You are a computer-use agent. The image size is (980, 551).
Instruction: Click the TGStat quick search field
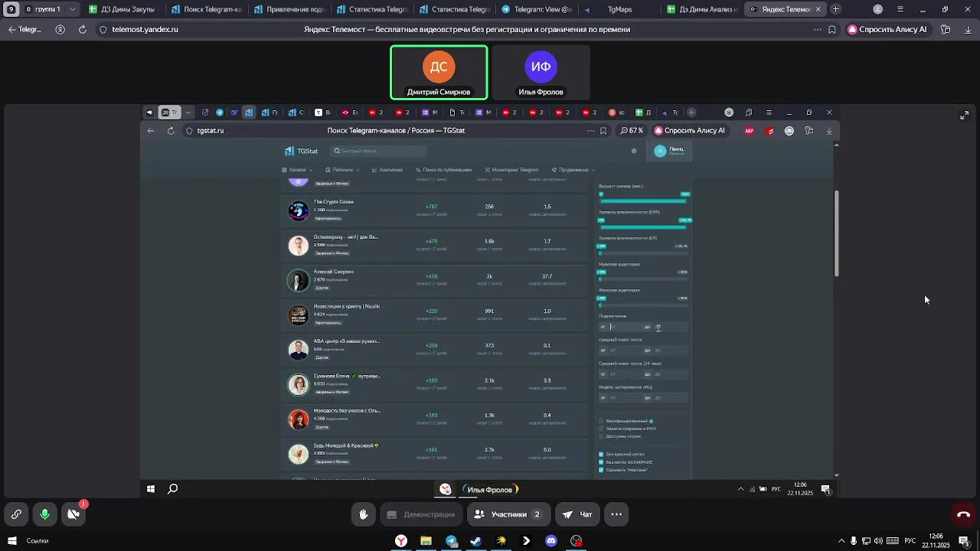[379, 151]
